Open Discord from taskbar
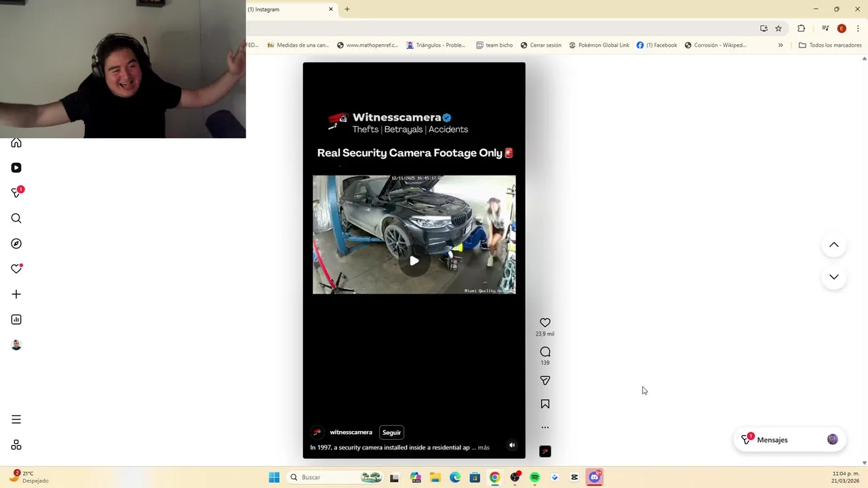The image size is (868, 488). pos(595,477)
